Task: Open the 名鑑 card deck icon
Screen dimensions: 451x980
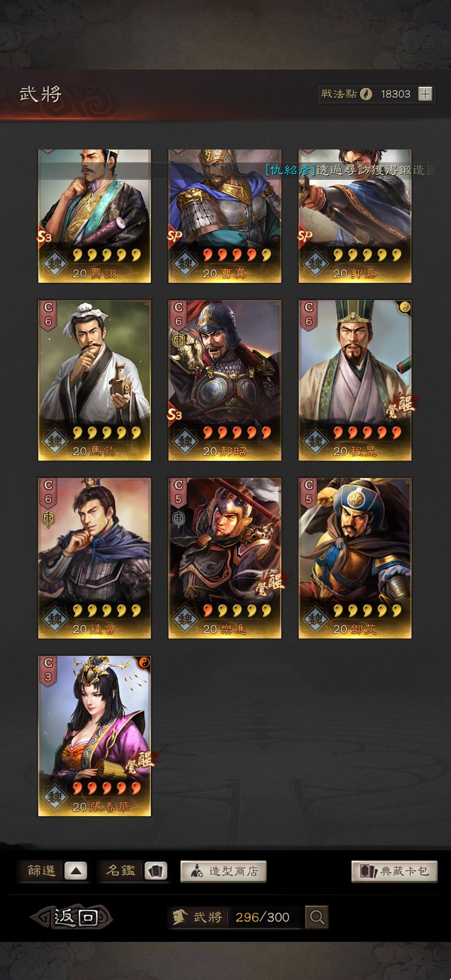Action: pyautogui.click(x=155, y=871)
